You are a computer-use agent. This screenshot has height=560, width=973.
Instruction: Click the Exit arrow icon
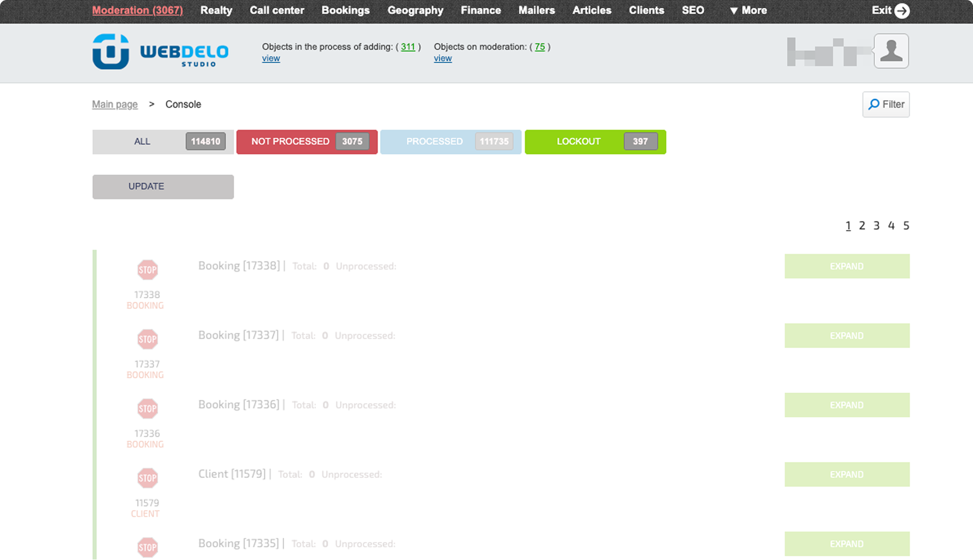coord(902,11)
